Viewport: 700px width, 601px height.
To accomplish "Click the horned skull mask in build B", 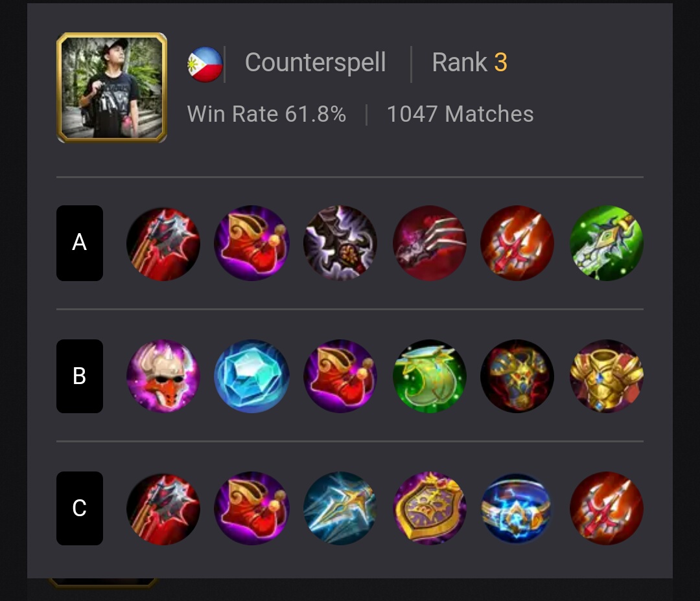I will [163, 376].
